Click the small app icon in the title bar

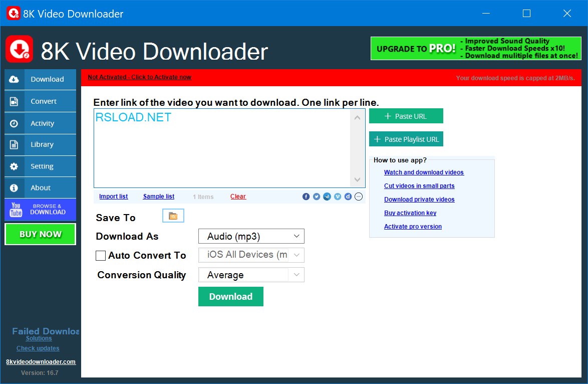point(13,13)
